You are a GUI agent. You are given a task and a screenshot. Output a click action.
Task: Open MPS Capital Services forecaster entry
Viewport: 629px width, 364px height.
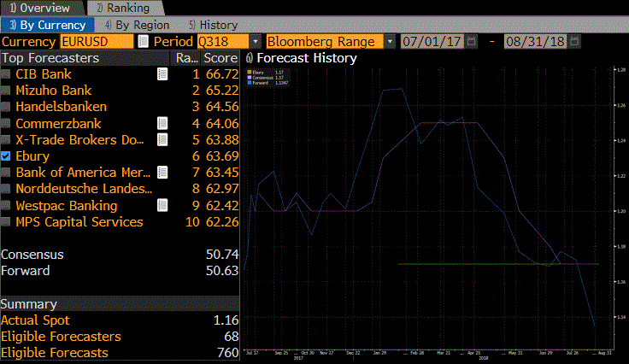point(79,222)
